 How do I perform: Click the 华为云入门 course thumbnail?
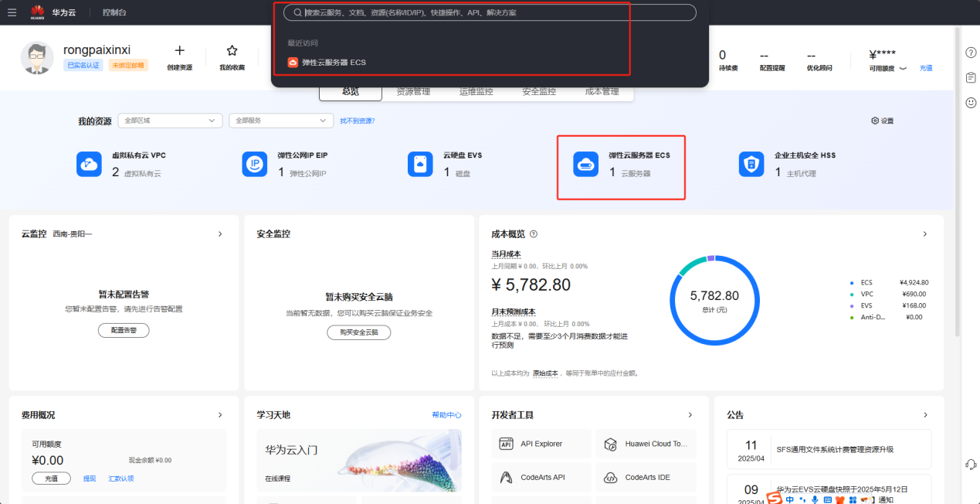click(x=359, y=459)
